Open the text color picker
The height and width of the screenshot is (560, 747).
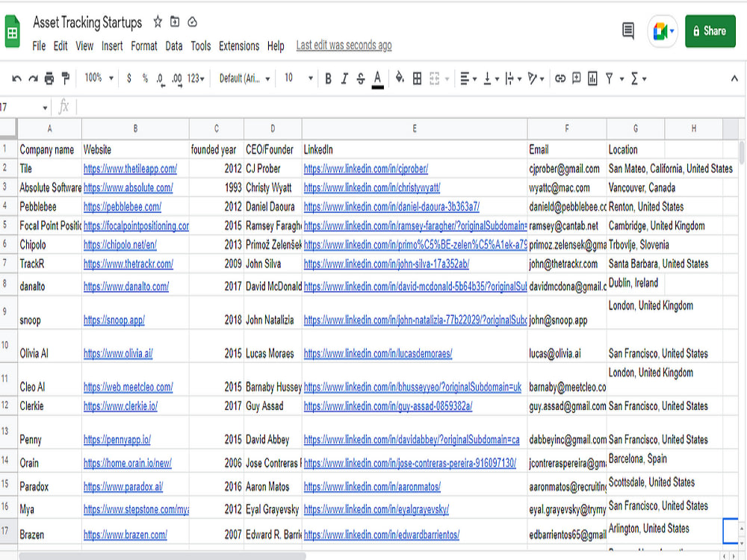377,79
